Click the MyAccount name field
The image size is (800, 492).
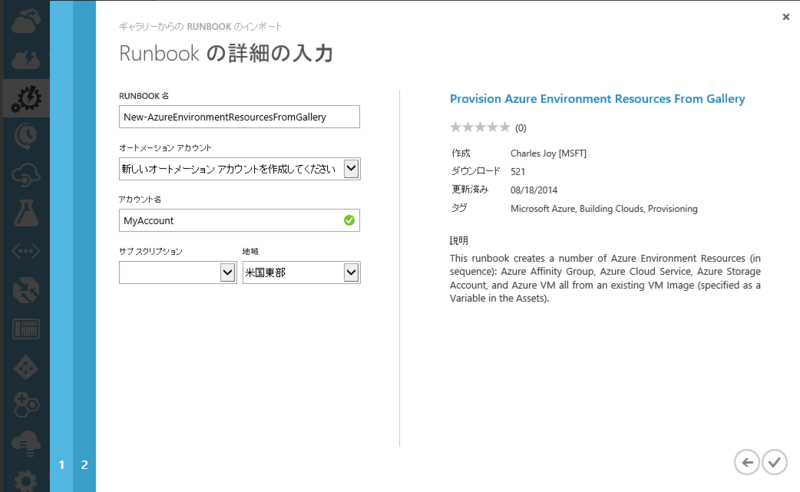point(239,220)
